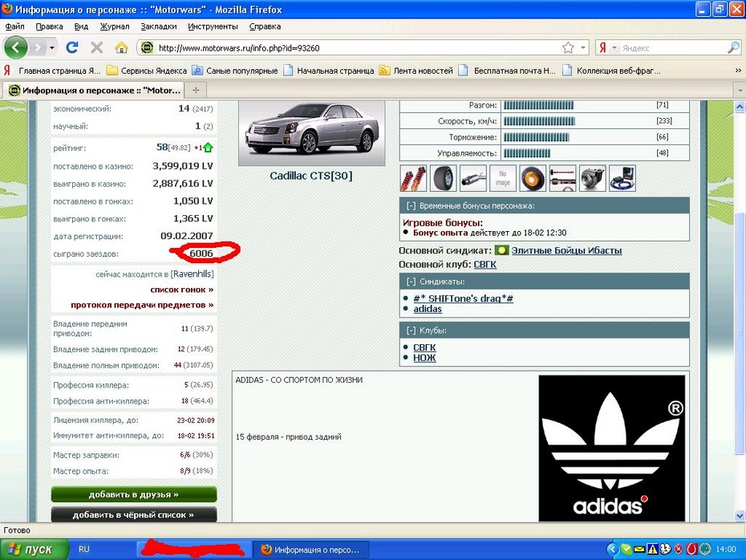Open the bookmark star dropdown arrow
Screen dimensions: 746x560
pyautogui.click(x=583, y=47)
